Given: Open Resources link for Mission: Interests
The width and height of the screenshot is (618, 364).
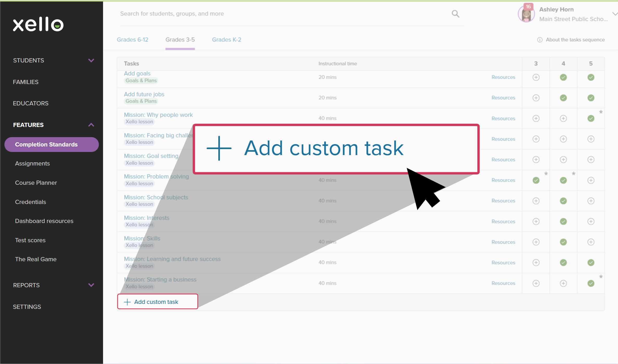Looking at the screenshot, I should click(503, 221).
